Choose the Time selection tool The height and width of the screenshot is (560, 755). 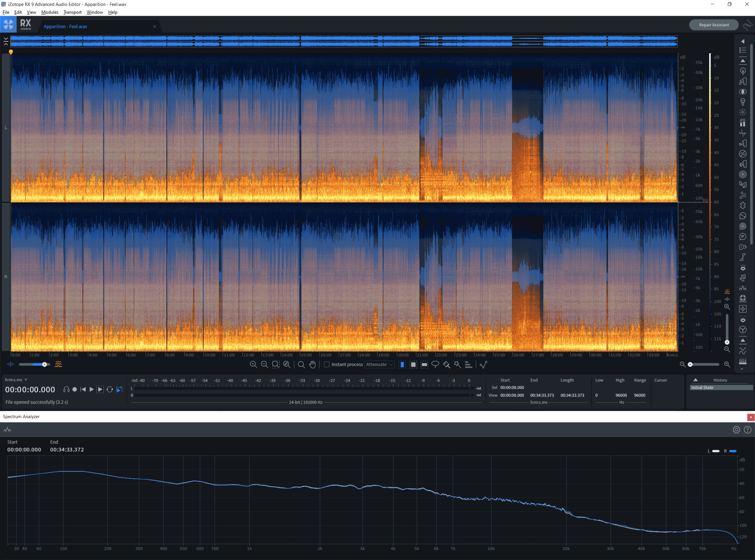click(x=402, y=364)
